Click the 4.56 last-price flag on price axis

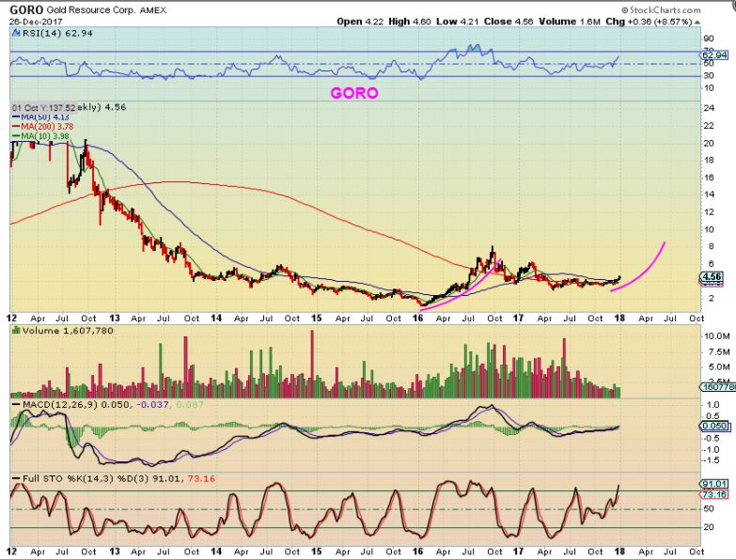(713, 277)
